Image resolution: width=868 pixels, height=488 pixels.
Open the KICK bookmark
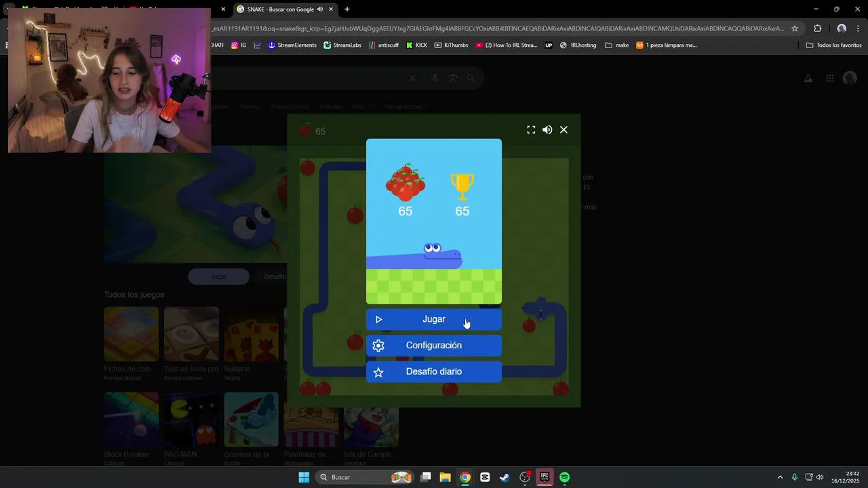pyautogui.click(x=416, y=45)
